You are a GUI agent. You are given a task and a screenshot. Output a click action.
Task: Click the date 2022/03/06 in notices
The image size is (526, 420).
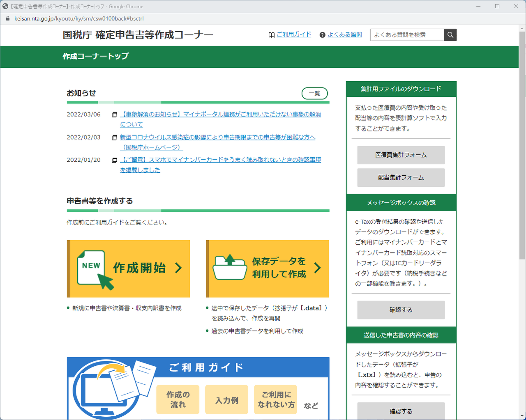point(84,115)
